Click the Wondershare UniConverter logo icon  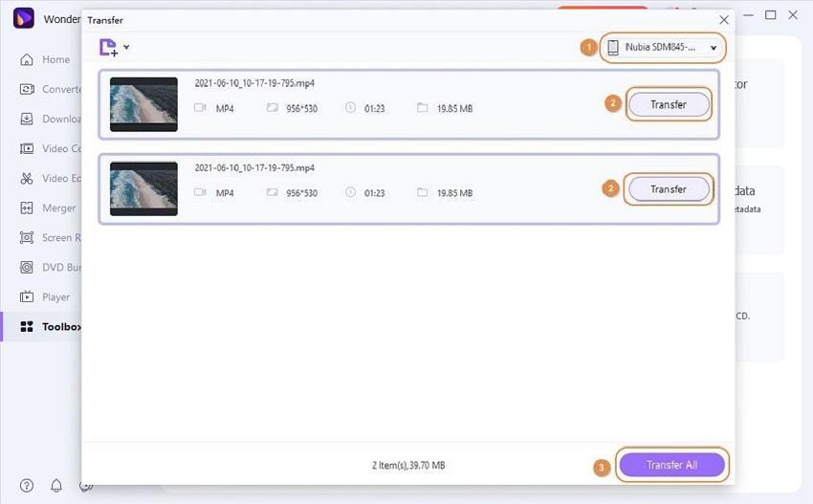tap(23, 18)
